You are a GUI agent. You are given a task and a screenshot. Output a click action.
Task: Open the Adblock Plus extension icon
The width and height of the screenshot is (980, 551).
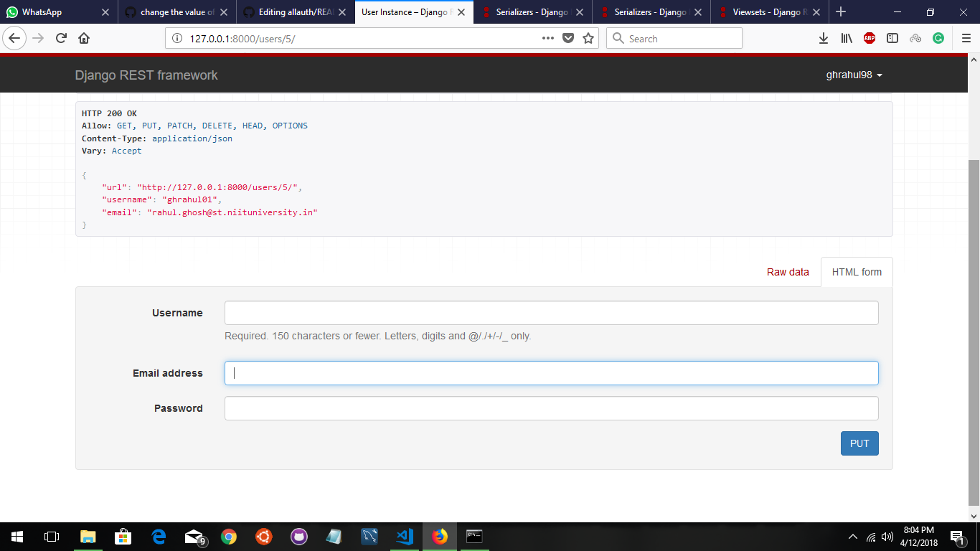click(x=869, y=38)
